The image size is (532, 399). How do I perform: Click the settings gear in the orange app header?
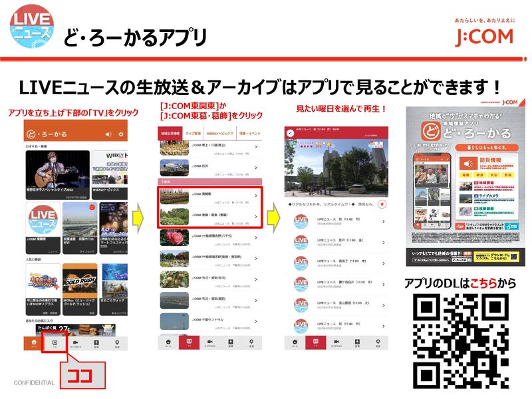120,134
